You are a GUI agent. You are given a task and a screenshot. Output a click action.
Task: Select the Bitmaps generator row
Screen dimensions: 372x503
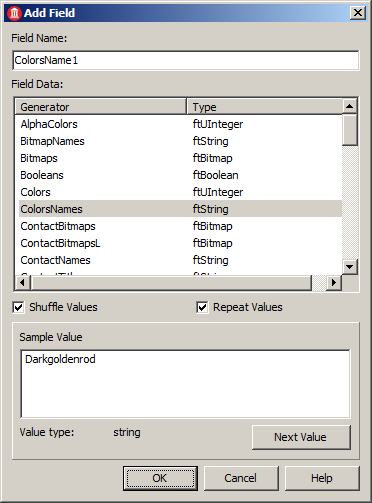[180, 158]
